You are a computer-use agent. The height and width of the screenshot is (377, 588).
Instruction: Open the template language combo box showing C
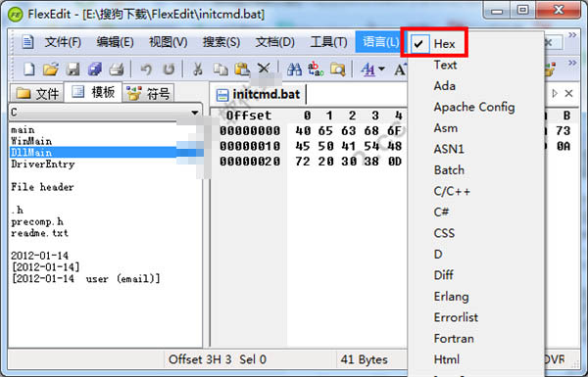click(106, 113)
